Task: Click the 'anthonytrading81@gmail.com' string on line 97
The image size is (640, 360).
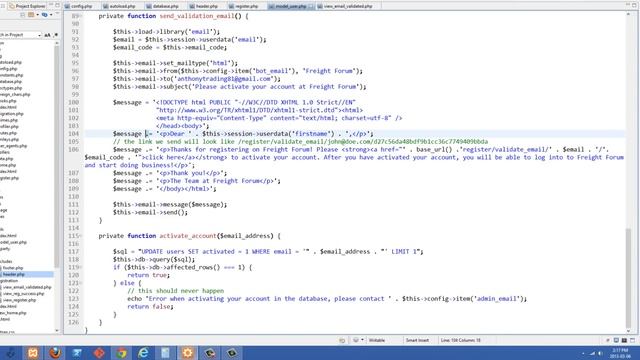Action: [x=224, y=79]
